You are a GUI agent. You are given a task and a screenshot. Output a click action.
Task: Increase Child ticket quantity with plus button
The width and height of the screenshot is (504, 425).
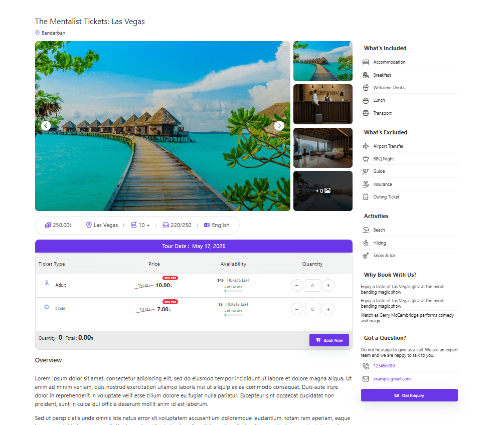coord(328,309)
